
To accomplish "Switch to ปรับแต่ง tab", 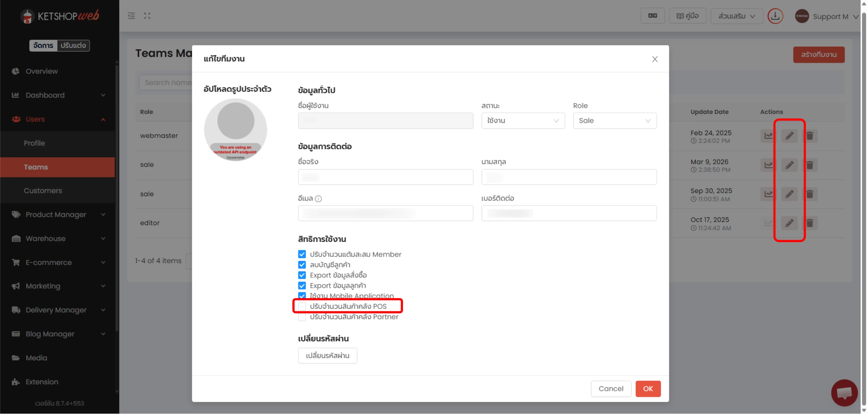I will [x=73, y=45].
